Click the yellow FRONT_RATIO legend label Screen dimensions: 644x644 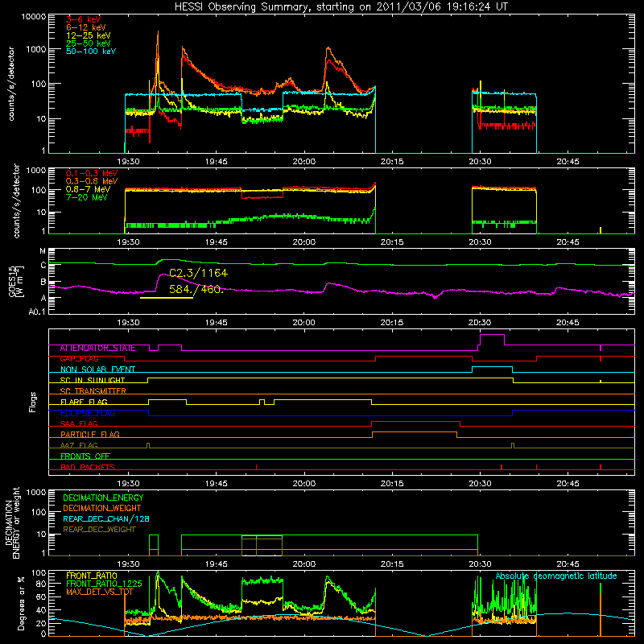pyautogui.click(x=92, y=576)
